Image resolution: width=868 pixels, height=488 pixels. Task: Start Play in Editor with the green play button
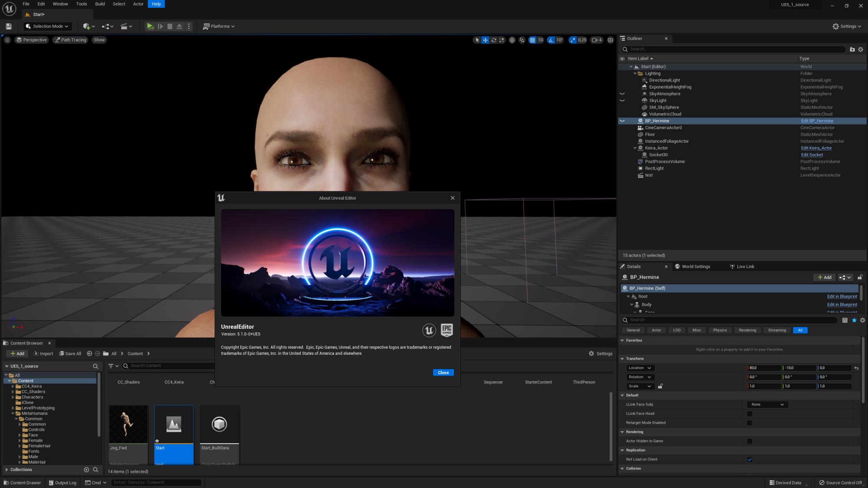[150, 26]
